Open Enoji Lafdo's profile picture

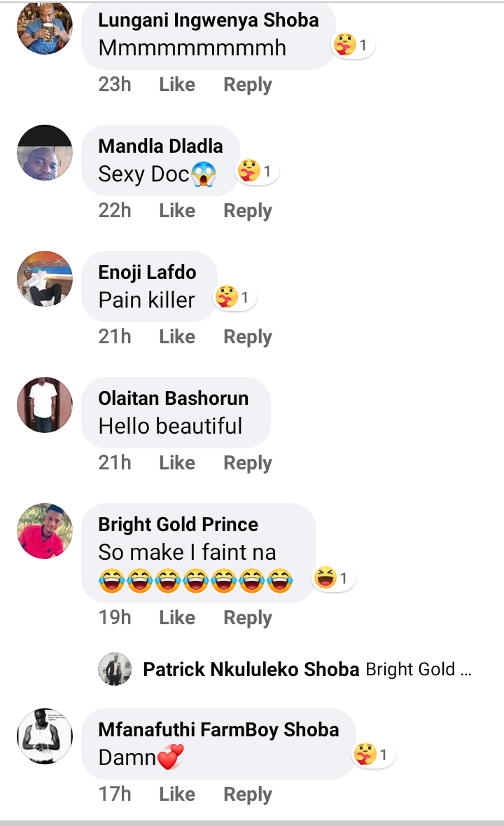click(x=45, y=279)
